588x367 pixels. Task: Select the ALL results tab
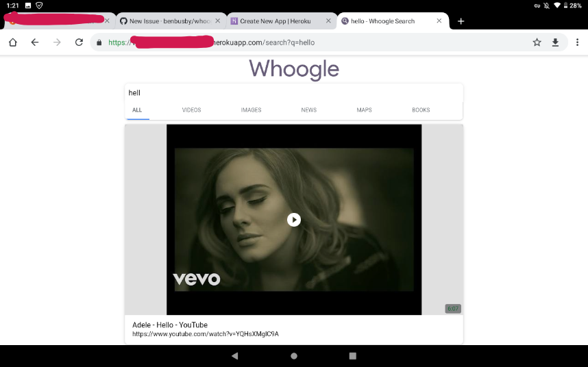(x=137, y=110)
